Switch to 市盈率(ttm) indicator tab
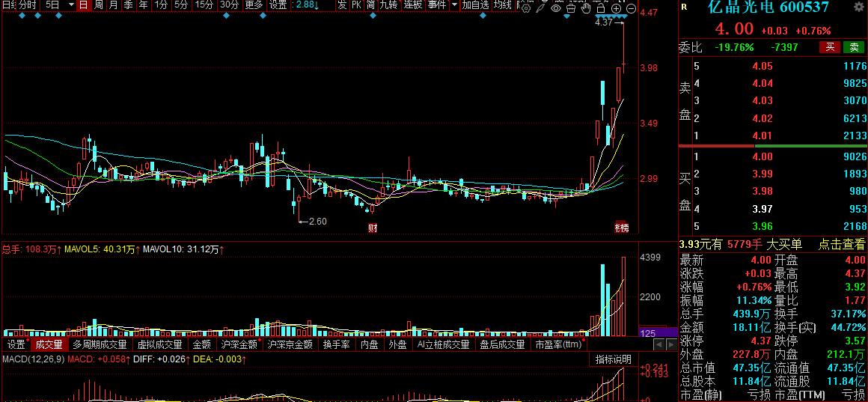Screen dimensions: 868x402 pos(559,344)
